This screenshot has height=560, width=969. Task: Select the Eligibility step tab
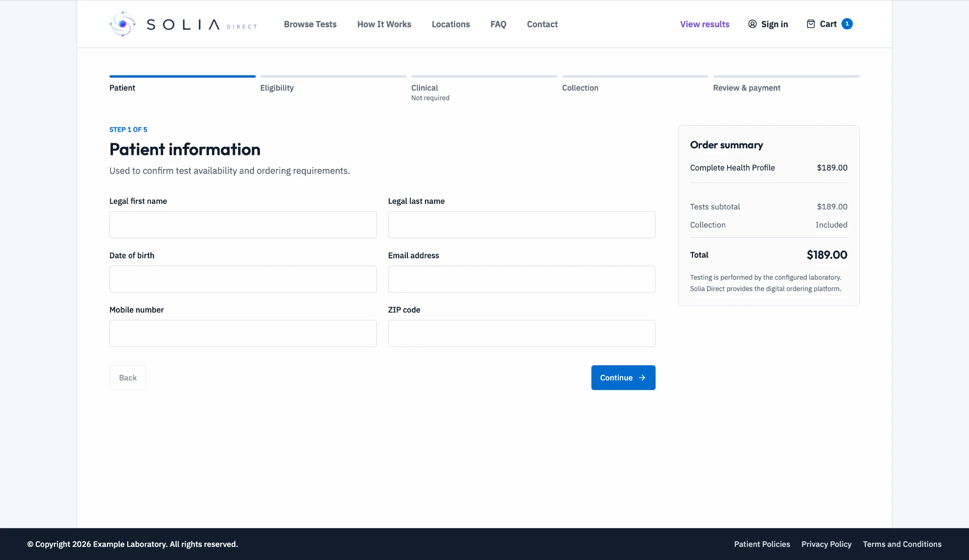point(333,84)
